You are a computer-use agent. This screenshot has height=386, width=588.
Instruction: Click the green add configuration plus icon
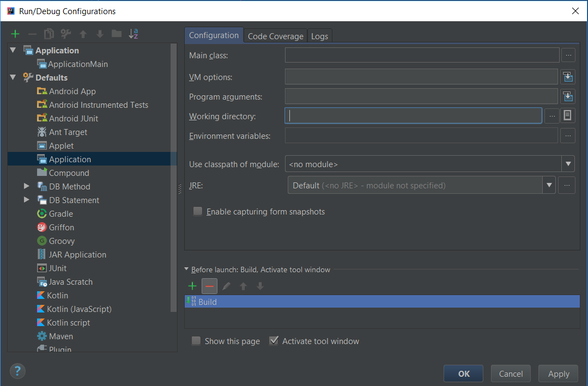coord(15,34)
